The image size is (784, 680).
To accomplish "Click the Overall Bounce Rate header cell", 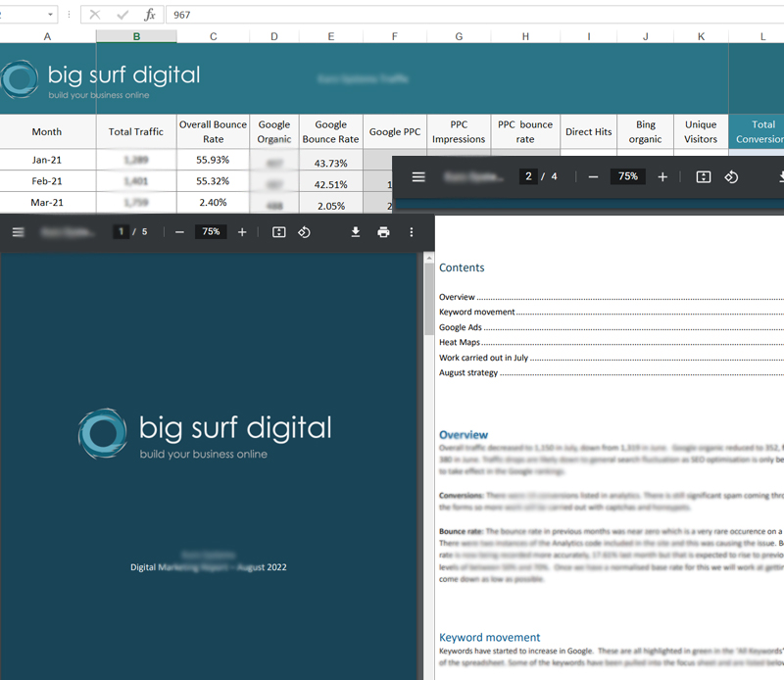I will (x=213, y=131).
